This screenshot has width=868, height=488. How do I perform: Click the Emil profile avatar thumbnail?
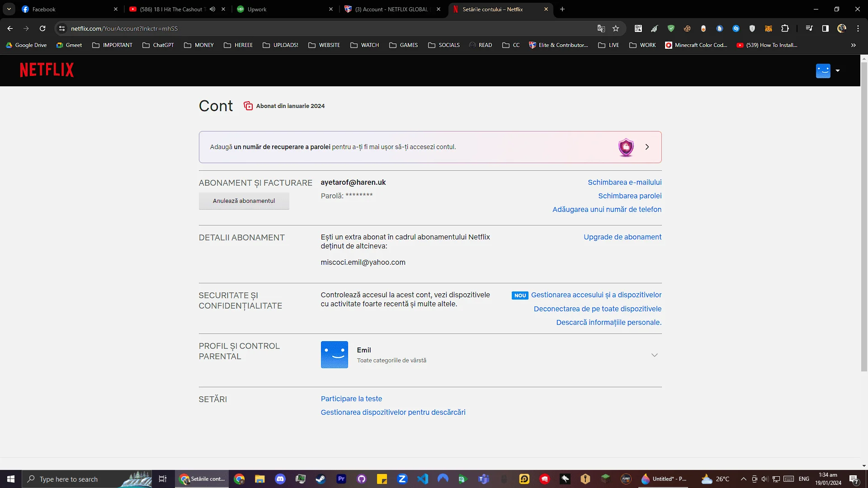[334, 355]
